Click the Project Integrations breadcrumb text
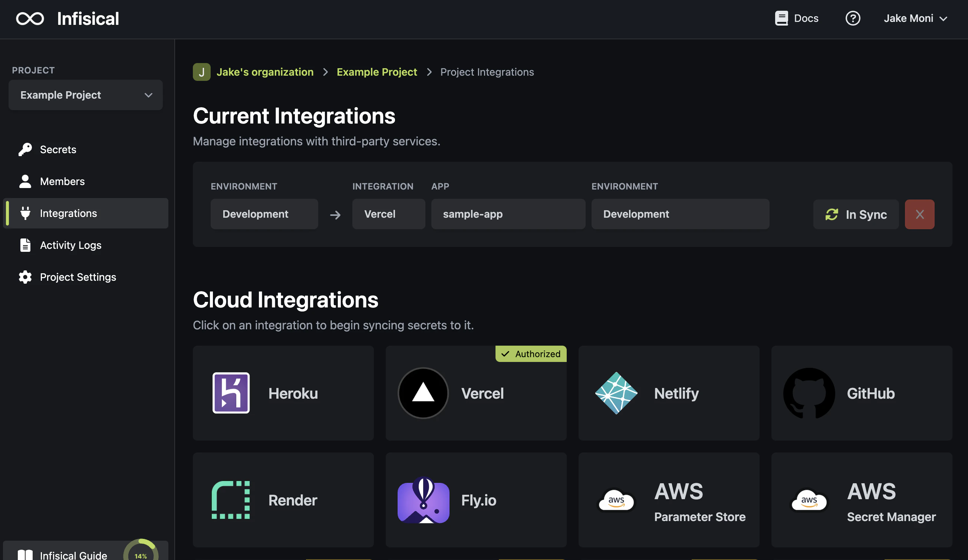 tap(487, 72)
